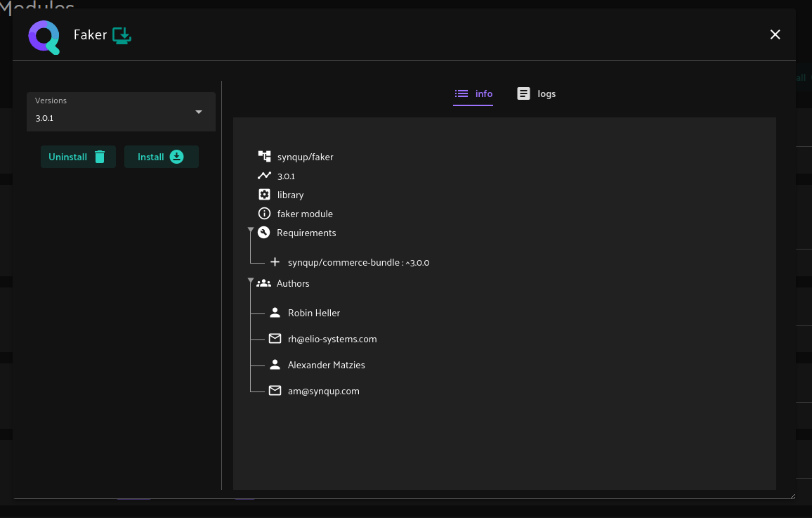The width and height of the screenshot is (812, 518).
Task: Click the person icon beside Robin Heller
Action: coord(275,312)
